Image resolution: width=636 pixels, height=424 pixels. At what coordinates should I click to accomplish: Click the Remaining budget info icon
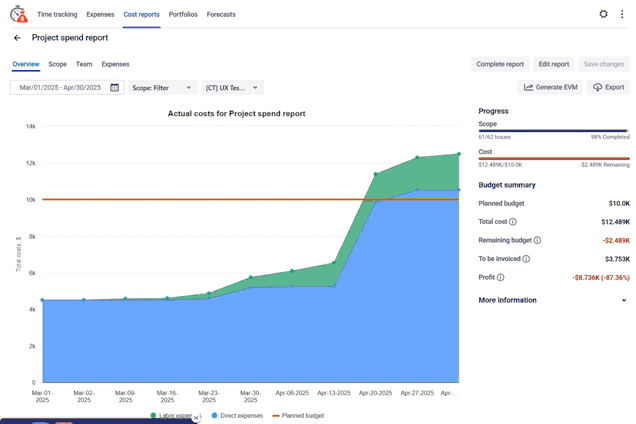(537, 240)
